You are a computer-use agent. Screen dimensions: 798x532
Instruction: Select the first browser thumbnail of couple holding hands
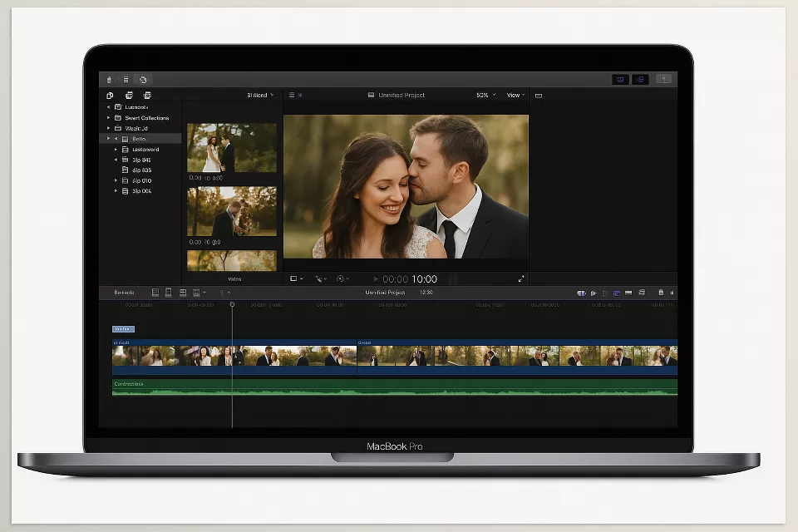click(232, 148)
